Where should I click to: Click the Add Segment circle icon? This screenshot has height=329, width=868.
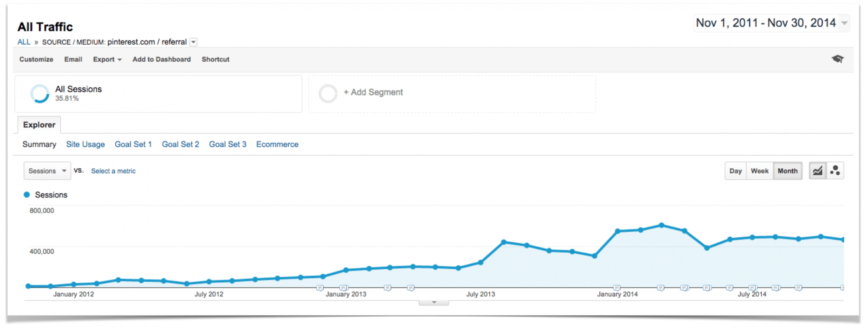tap(328, 93)
